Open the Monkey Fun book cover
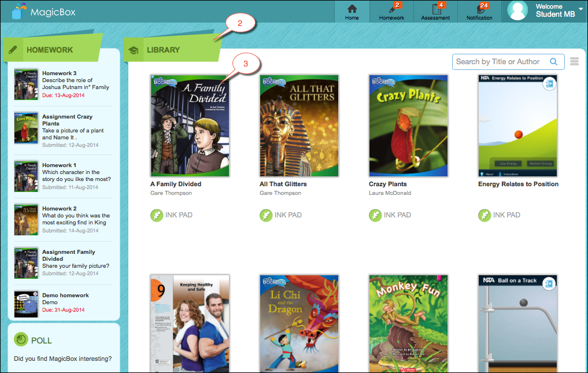 408,324
